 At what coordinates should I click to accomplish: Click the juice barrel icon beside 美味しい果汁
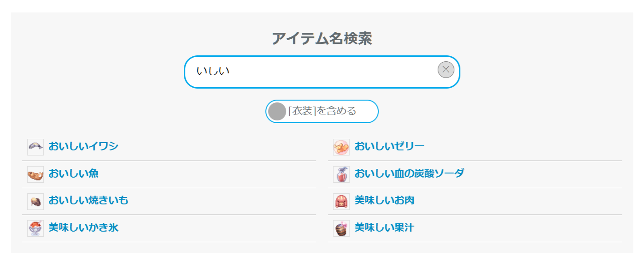tap(341, 228)
